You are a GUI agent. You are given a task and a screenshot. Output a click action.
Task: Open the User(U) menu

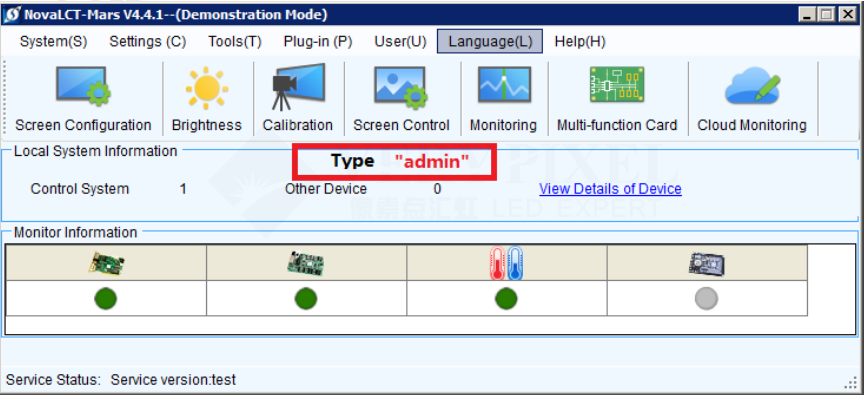tap(401, 42)
